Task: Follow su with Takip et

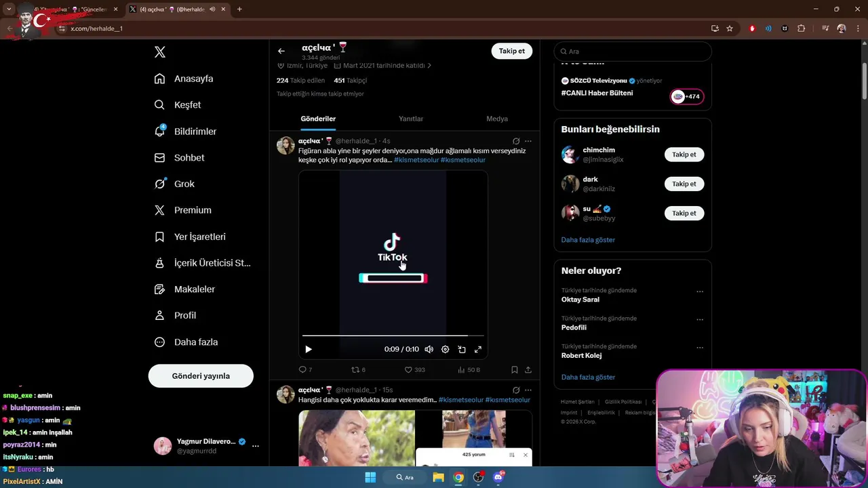Action: [x=684, y=213]
